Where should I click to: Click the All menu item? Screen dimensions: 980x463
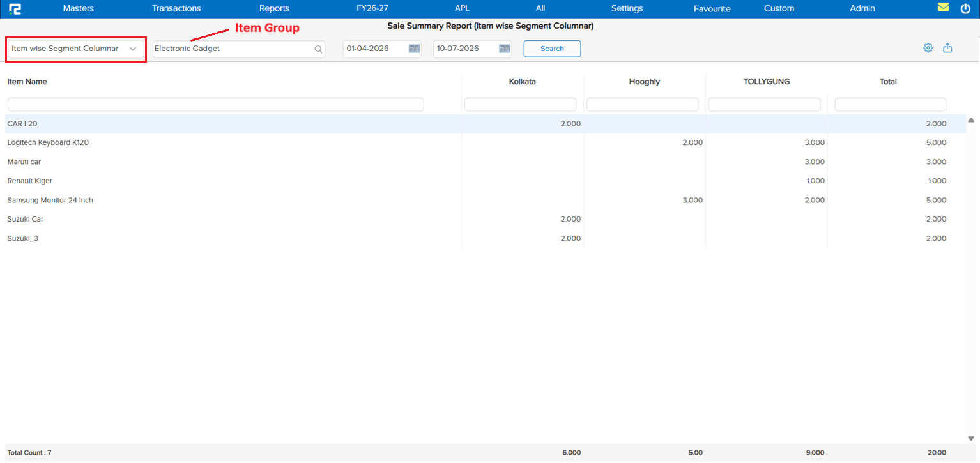540,8
